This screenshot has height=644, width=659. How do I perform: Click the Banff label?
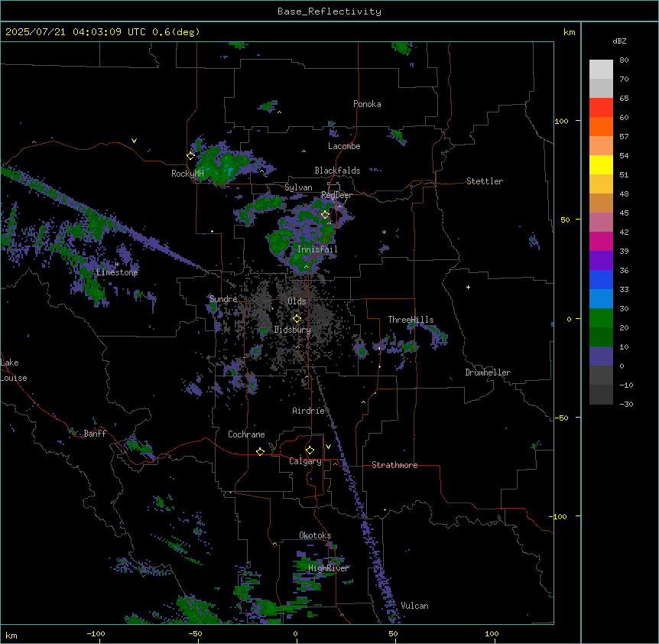tap(95, 434)
